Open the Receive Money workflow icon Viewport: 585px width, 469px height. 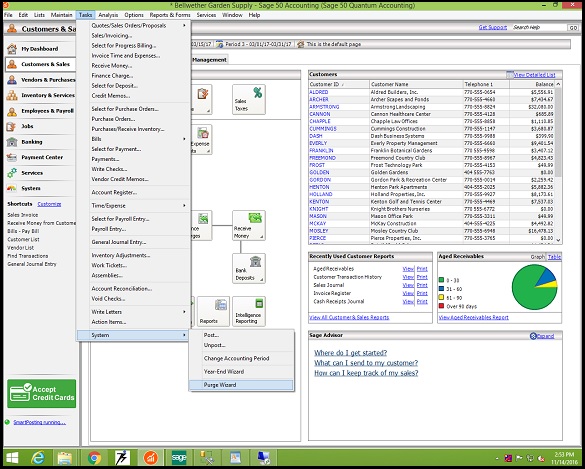pos(249,225)
